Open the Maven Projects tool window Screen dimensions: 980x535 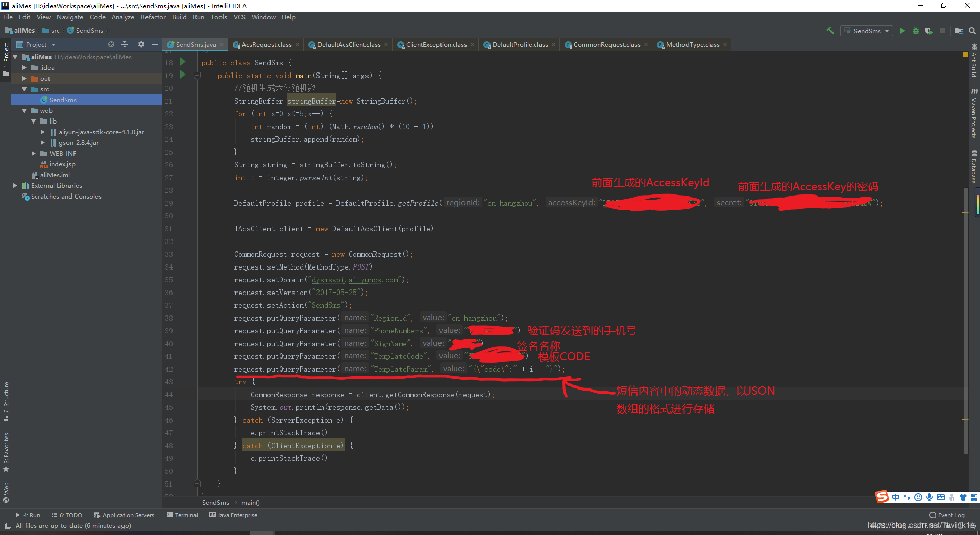point(974,113)
